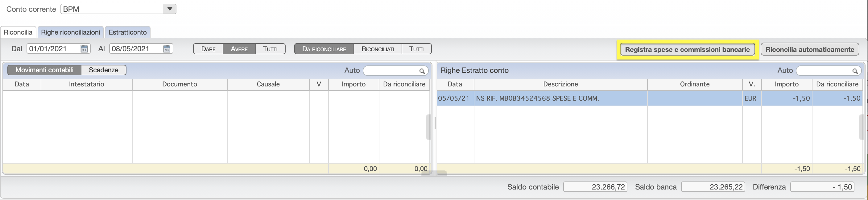Select Tutti next to Avere
This screenshot has height=200, width=868.
(x=270, y=49)
